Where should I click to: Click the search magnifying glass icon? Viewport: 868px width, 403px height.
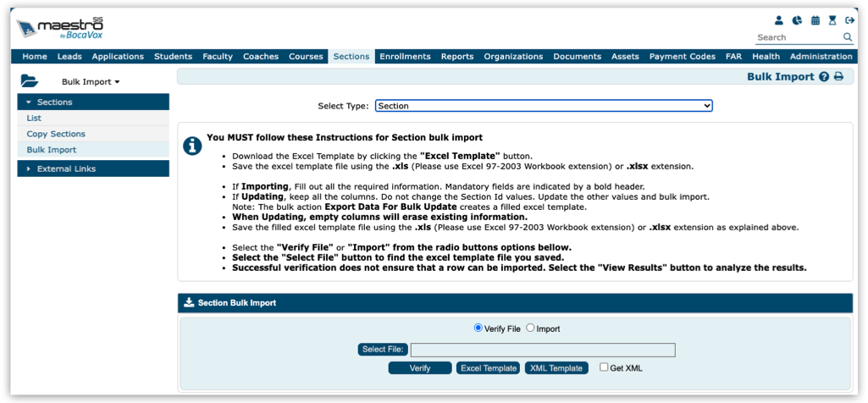pos(847,37)
